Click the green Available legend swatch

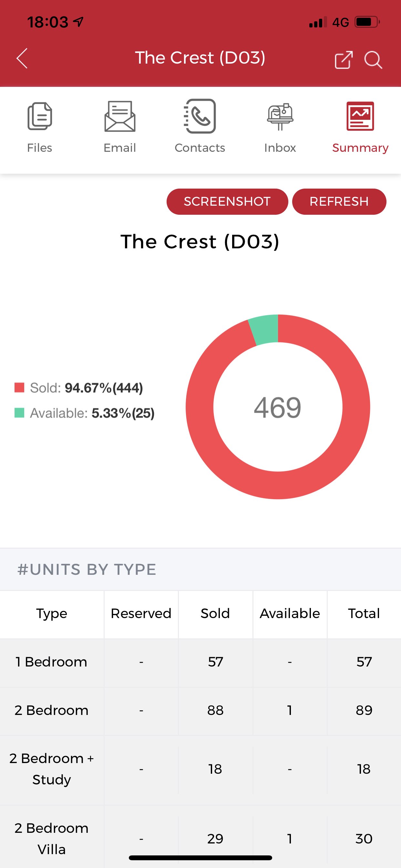tap(20, 413)
